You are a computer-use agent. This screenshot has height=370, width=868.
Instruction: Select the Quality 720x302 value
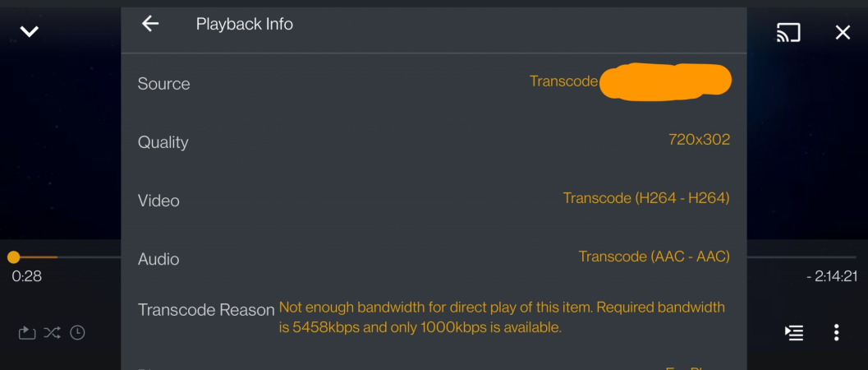(699, 140)
